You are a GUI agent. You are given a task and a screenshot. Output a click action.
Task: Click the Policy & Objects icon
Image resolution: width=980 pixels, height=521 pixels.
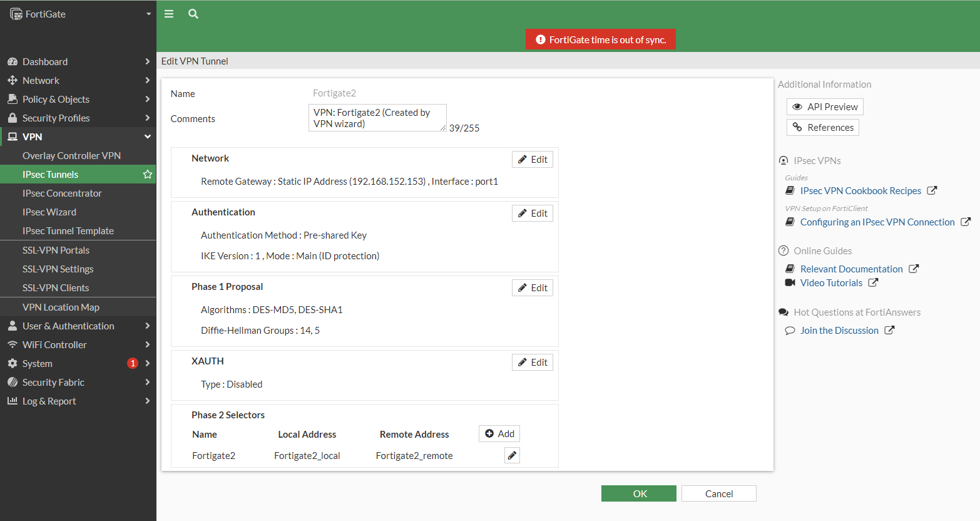point(13,99)
